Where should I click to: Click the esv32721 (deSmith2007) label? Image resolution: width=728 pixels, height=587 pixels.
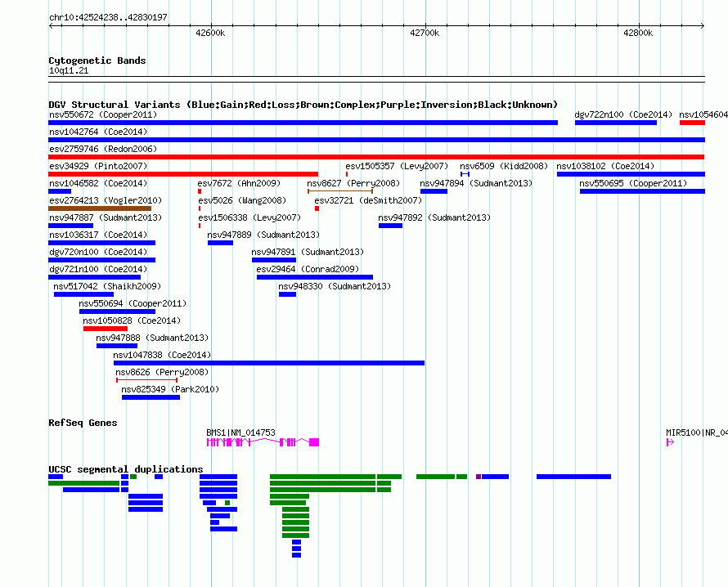[368, 200]
